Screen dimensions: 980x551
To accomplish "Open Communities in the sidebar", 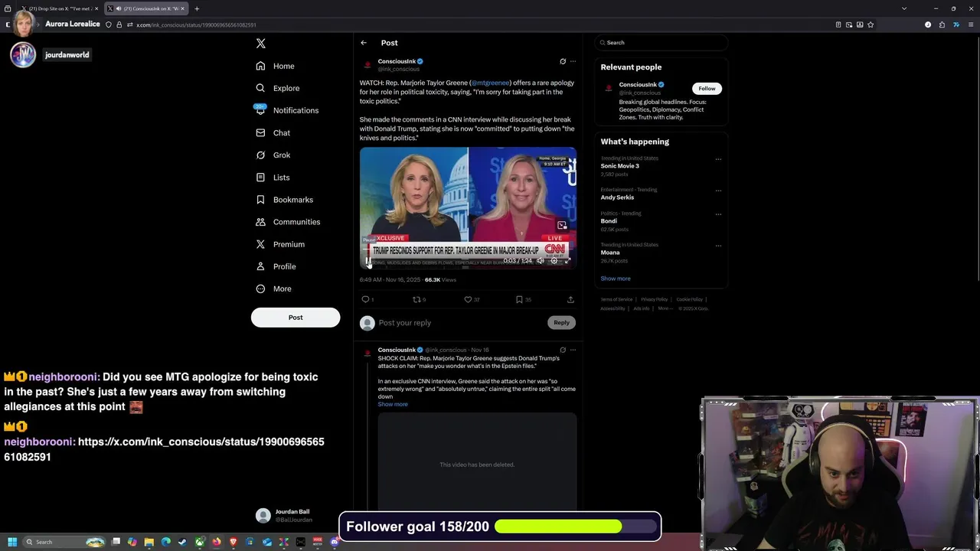I will click(x=288, y=222).
